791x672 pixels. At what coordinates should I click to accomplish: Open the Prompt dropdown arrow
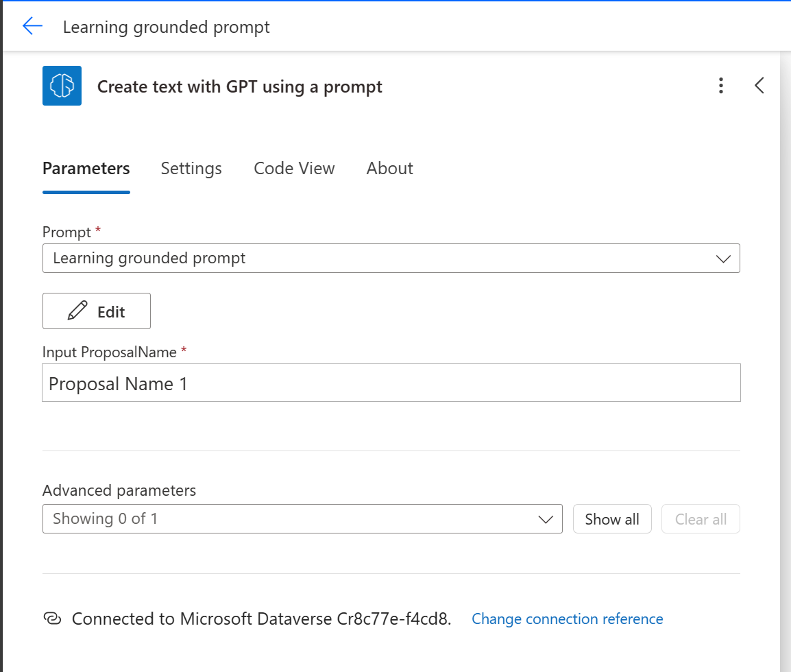[723, 259]
